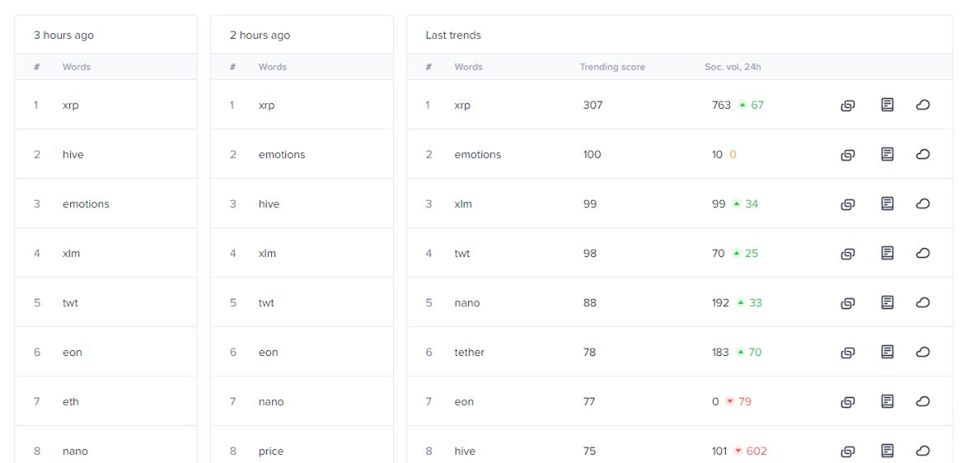
Task: Click the 'Words' header in Last trends
Action: [468, 67]
